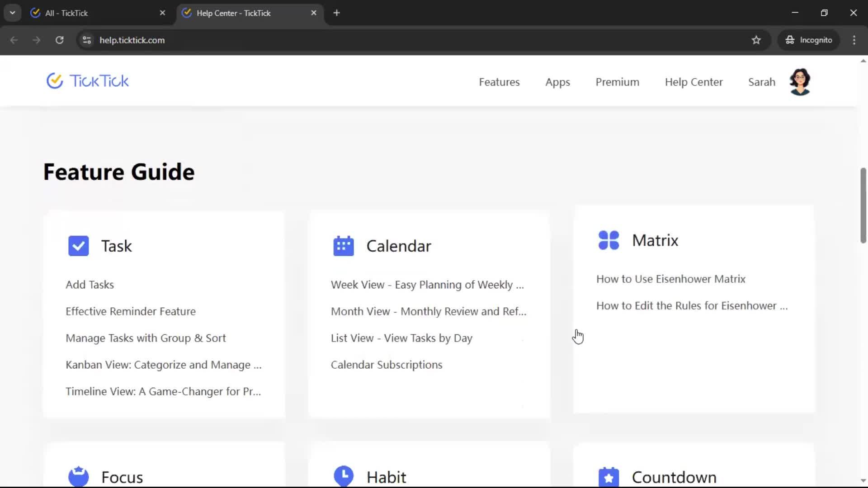Click the Focus section icon
Image resolution: width=868 pixels, height=488 pixels.
(x=78, y=477)
